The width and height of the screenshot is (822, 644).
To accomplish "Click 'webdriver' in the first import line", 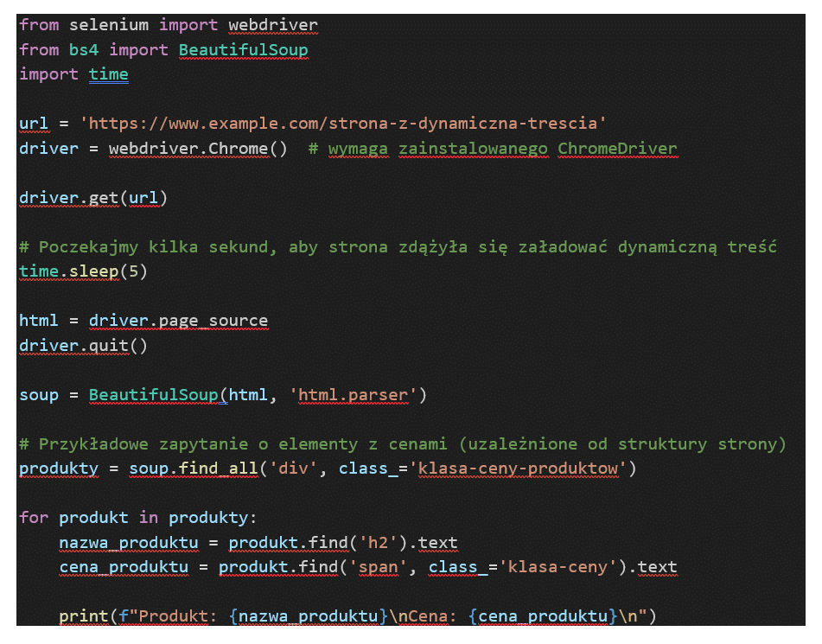I will pyautogui.click(x=273, y=25).
